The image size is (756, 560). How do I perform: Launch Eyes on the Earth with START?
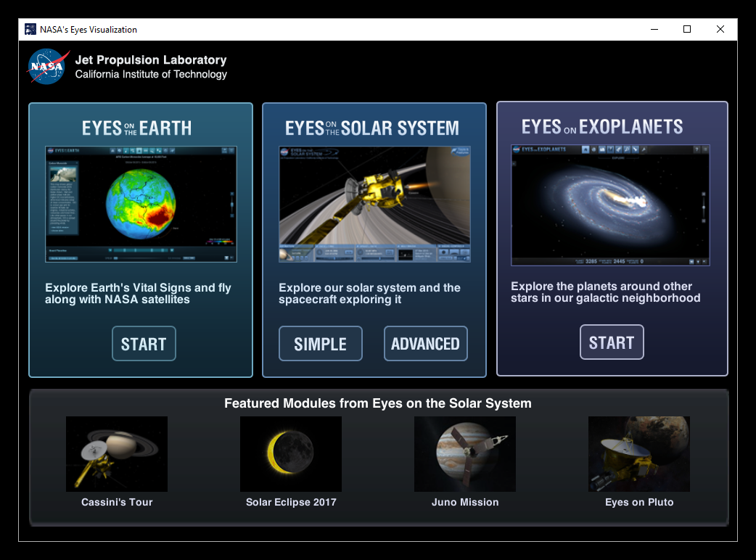(x=143, y=343)
